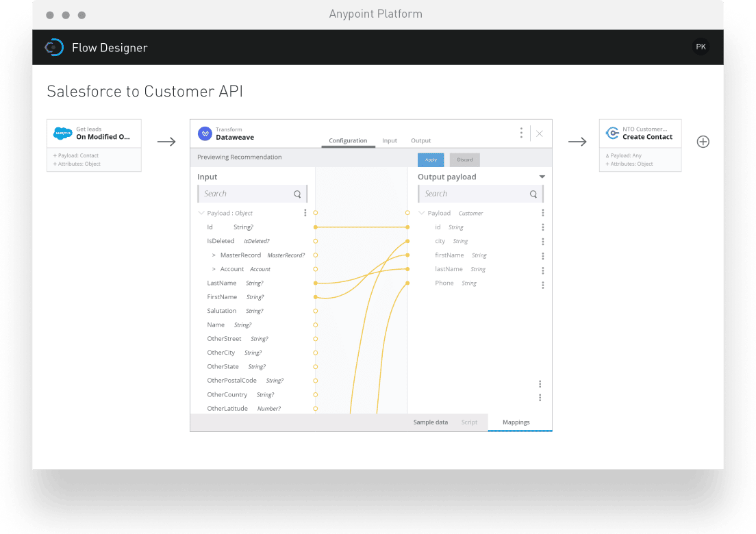This screenshot has width=756, height=534.
Task: Collapse the input Payload Object tree
Action: (201, 212)
